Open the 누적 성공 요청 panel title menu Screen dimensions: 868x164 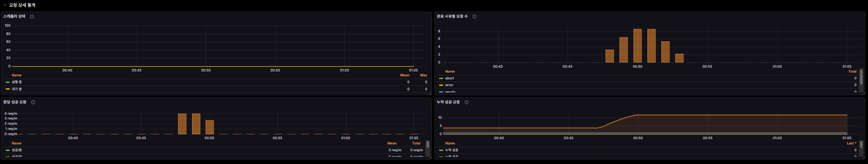pos(448,102)
